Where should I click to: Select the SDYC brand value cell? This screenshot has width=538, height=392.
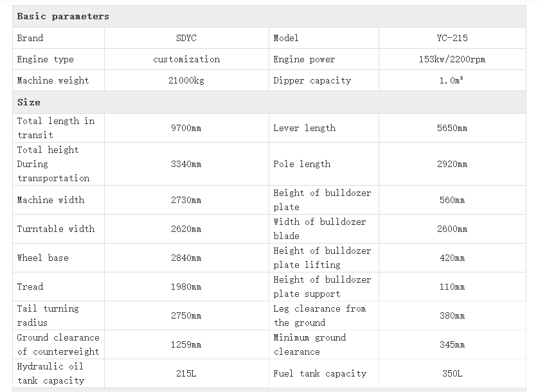click(186, 38)
